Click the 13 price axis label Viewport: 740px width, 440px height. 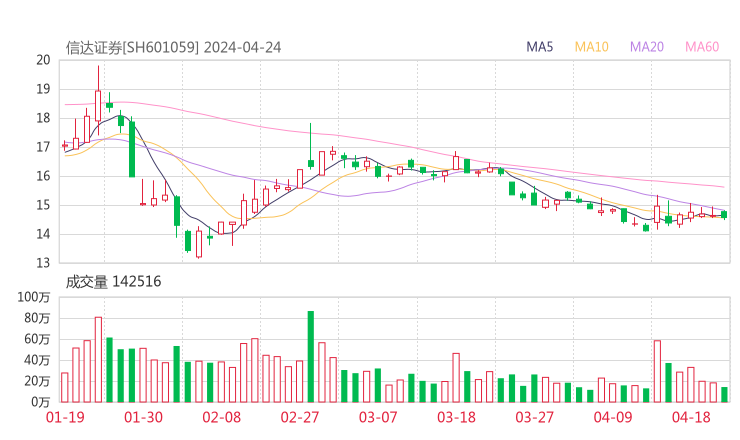(43, 263)
